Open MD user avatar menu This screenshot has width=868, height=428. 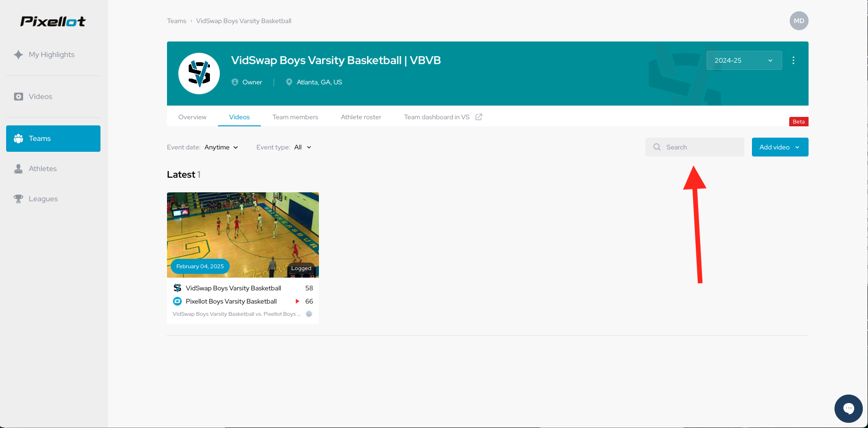[799, 21]
